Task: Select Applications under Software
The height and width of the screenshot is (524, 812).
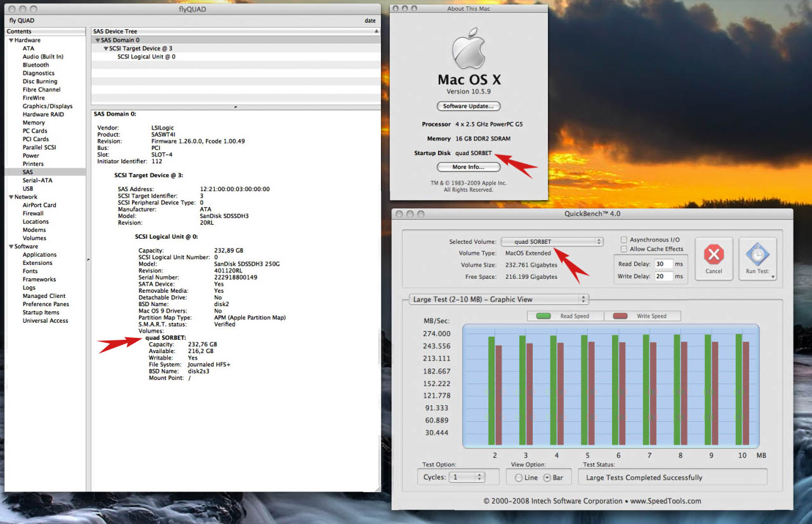Action: tap(39, 255)
